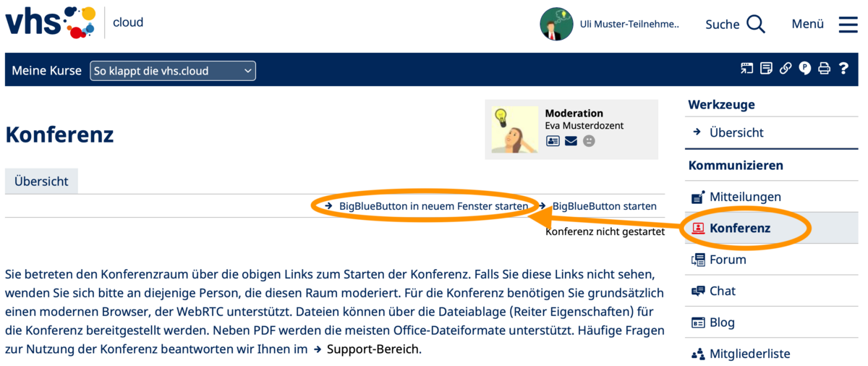868x366 pixels.
Task: Open the hamburger Menü
Action: (848, 24)
